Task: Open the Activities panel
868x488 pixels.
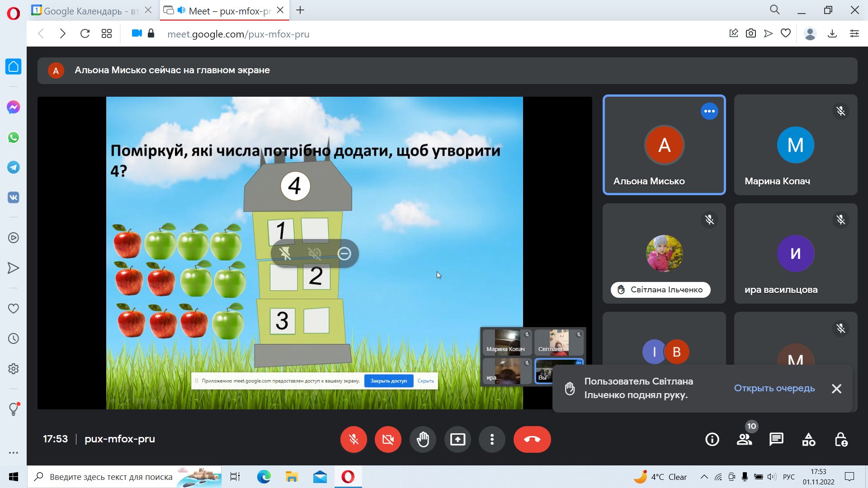Action: pyautogui.click(x=809, y=439)
